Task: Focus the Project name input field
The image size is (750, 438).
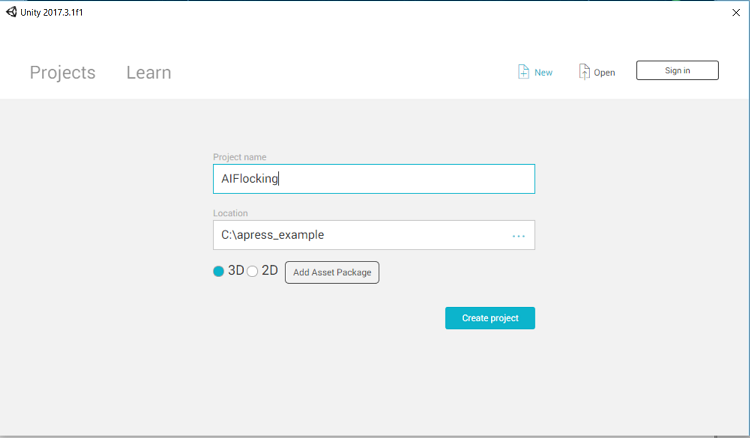Action: click(374, 179)
